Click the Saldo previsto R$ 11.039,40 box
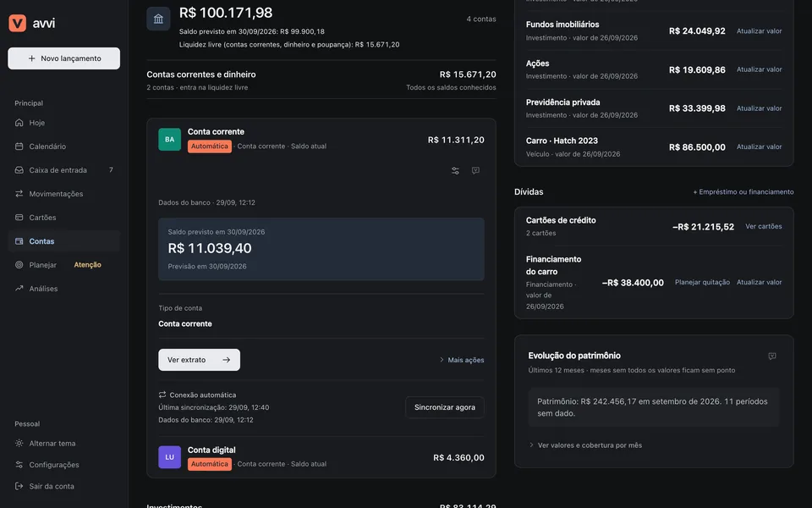Screen dimensions: 812x508 click(321, 249)
